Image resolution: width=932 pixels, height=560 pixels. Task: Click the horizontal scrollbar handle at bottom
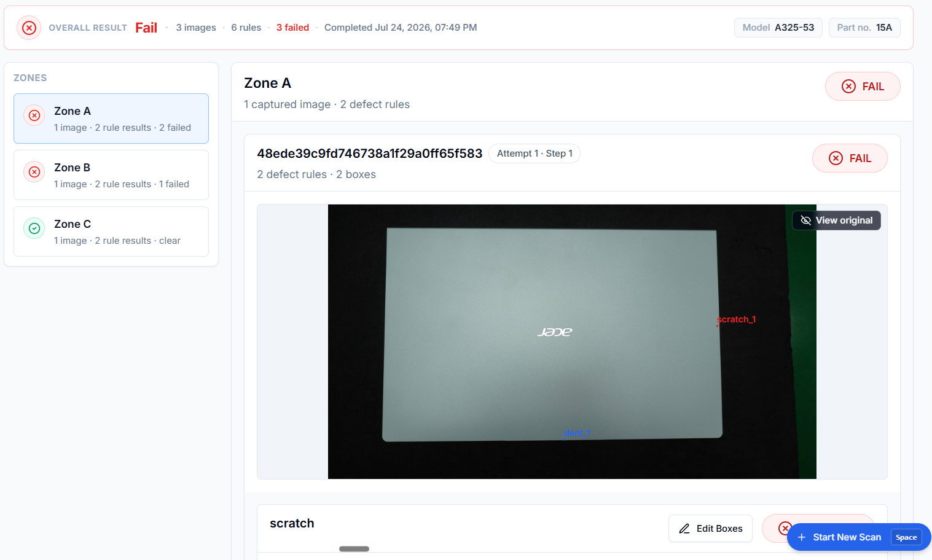354,549
